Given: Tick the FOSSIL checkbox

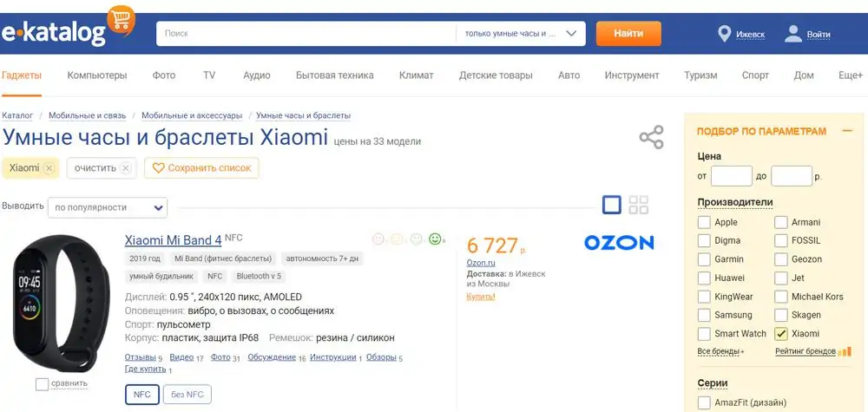Looking at the screenshot, I should (x=780, y=240).
